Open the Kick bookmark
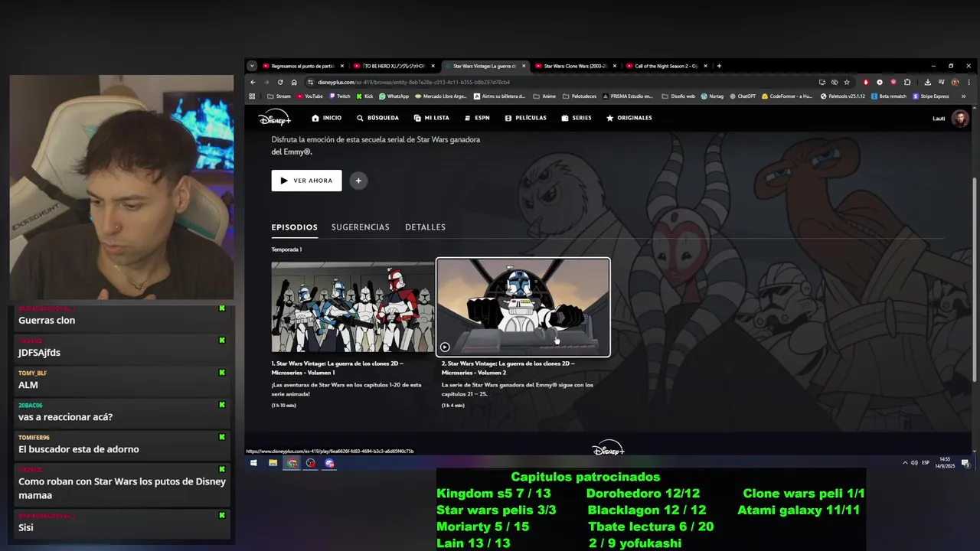 point(365,96)
